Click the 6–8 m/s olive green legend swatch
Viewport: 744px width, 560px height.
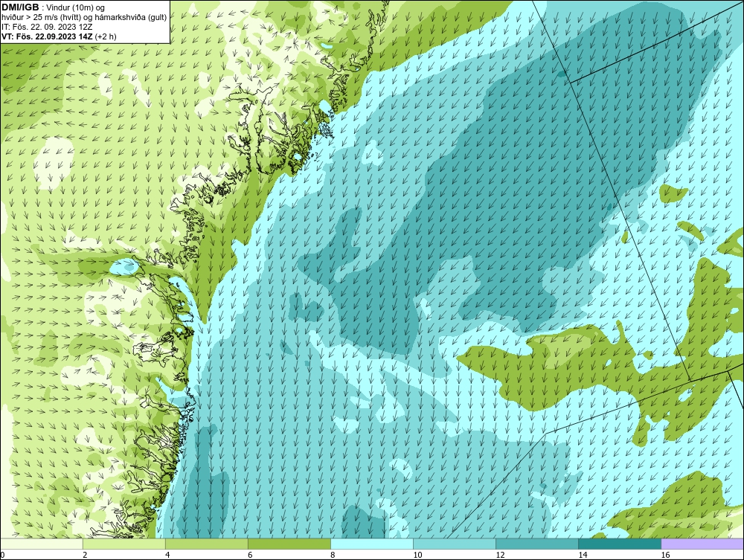coord(289,544)
